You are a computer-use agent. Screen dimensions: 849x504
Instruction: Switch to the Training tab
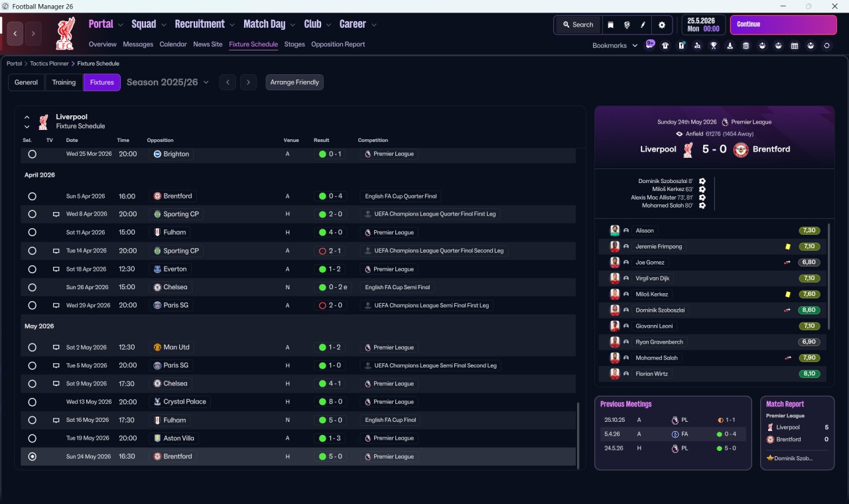click(x=64, y=82)
